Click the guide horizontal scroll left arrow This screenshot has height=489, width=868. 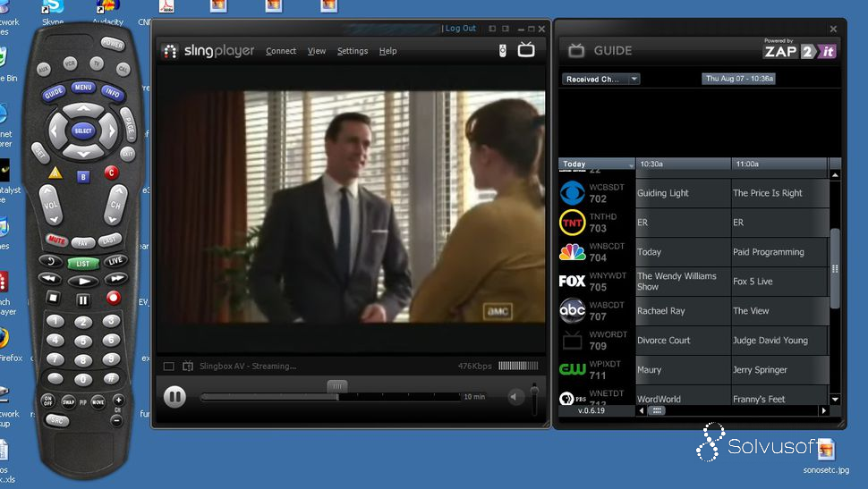click(x=642, y=410)
